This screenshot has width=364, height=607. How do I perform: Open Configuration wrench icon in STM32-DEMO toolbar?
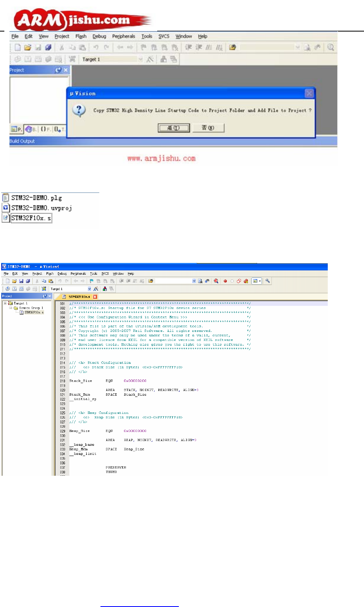(267, 281)
